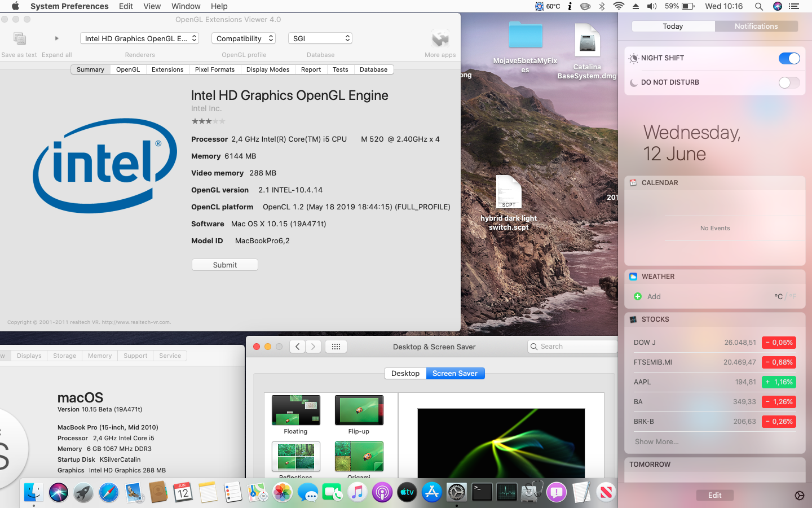Open Spotlight search in menu bar
Image resolution: width=812 pixels, height=508 pixels.
point(759,6)
